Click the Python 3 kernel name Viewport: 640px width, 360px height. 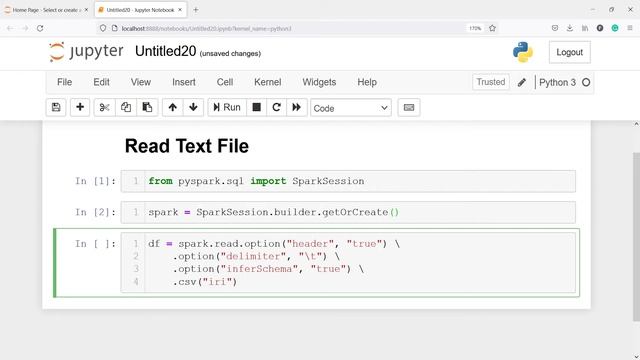coord(557,82)
